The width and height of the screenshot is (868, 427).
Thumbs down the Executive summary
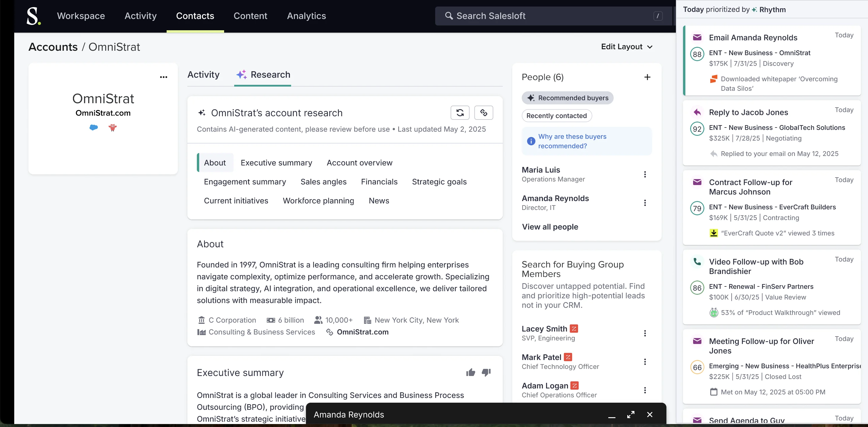coord(486,372)
